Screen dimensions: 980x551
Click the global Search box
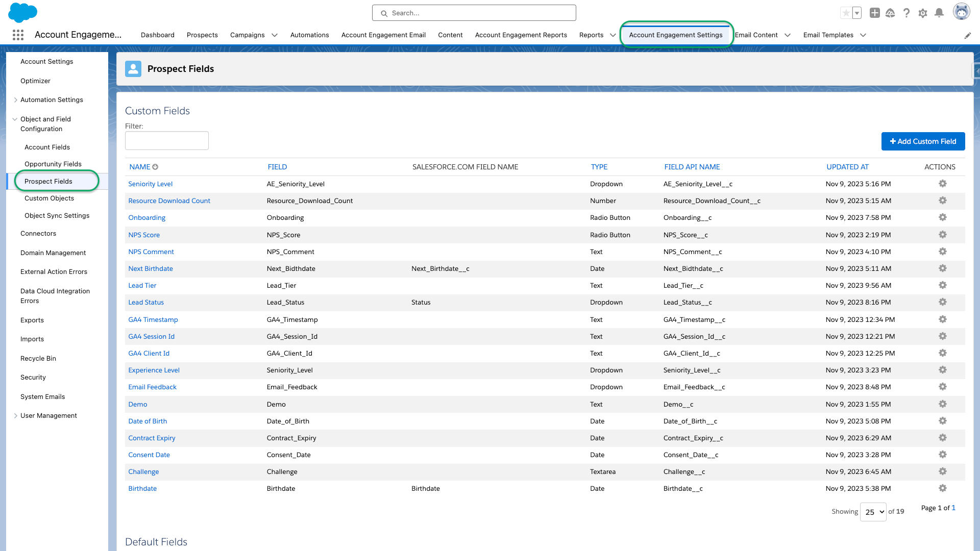(474, 13)
